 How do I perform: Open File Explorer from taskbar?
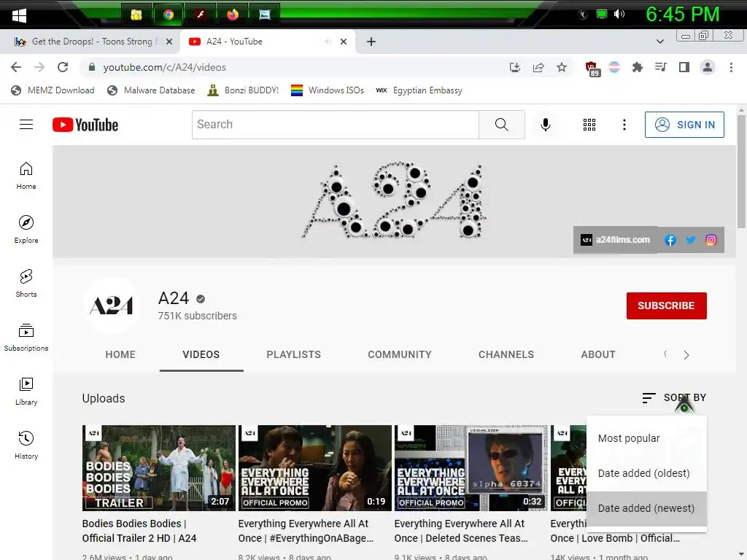[x=136, y=15]
